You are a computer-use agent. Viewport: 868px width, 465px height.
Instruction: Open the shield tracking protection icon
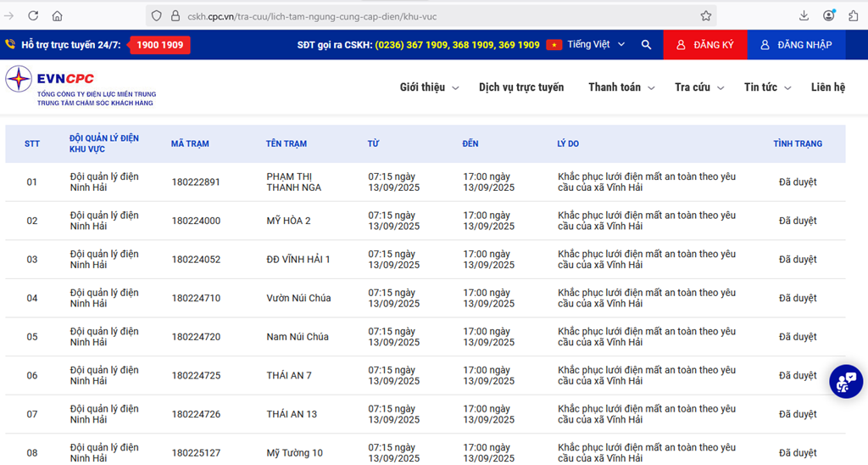click(157, 16)
